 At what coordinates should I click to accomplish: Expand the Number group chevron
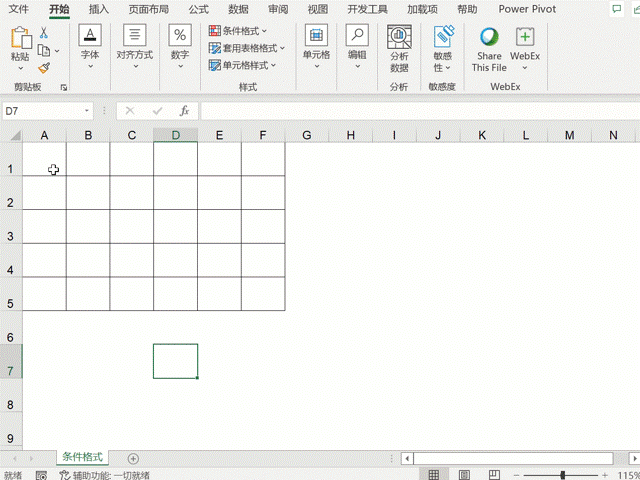[180, 66]
